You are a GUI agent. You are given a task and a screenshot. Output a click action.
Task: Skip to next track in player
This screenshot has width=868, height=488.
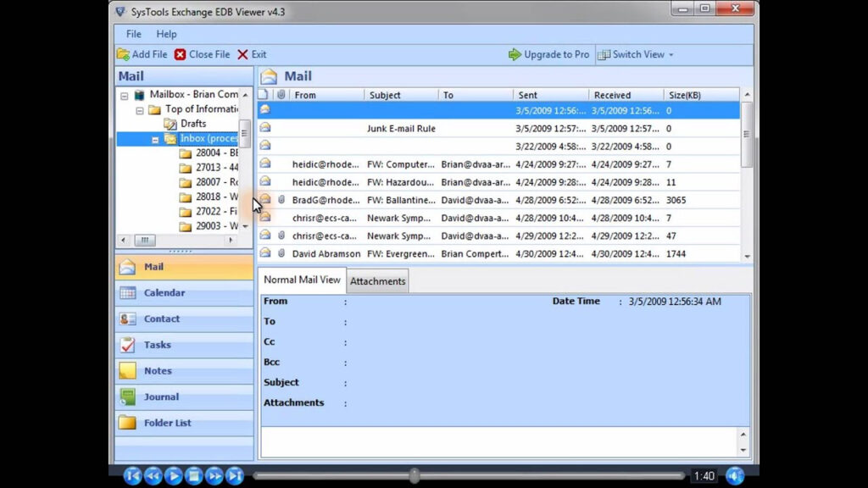235,476
